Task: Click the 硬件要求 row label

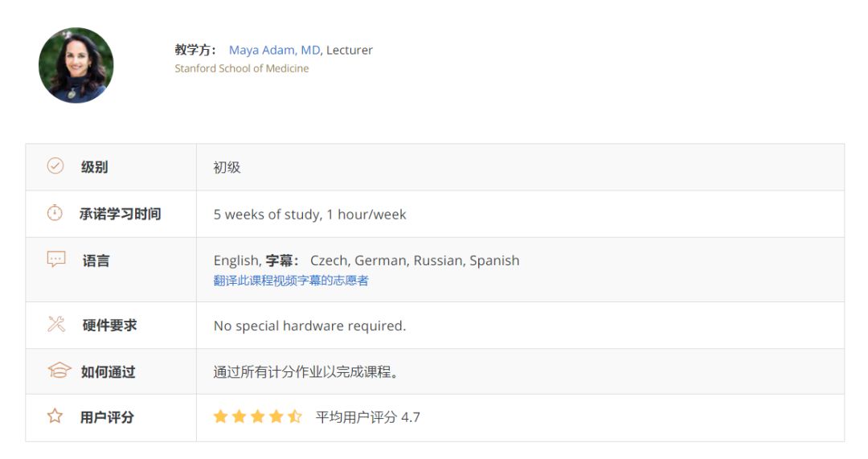Action: 109,325
